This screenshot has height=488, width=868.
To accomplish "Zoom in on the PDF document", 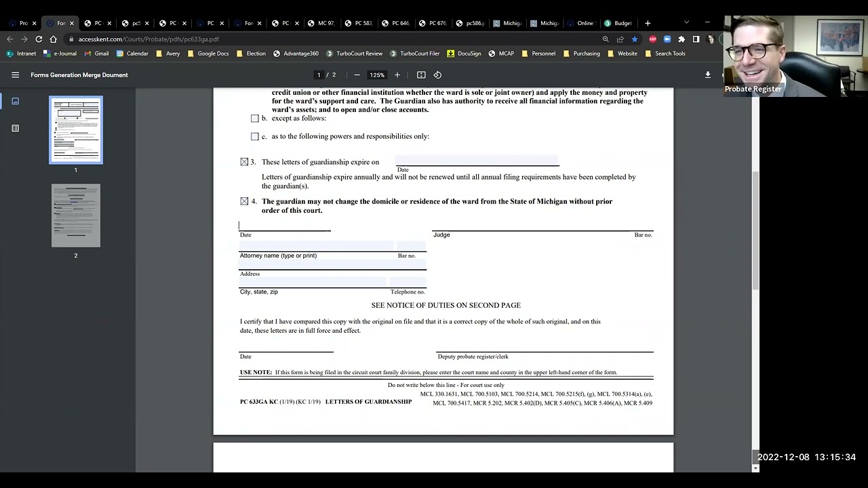I will point(397,75).
